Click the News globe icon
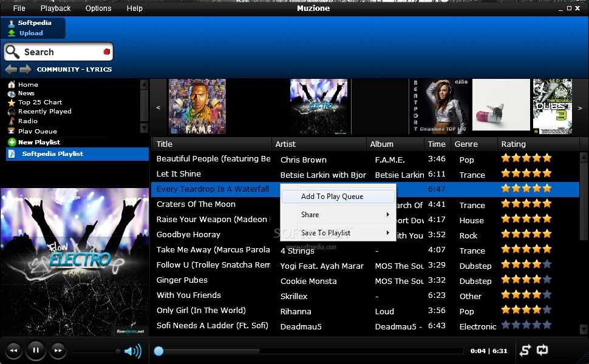Viewport: 589px width, 364px height. [12, 93]
